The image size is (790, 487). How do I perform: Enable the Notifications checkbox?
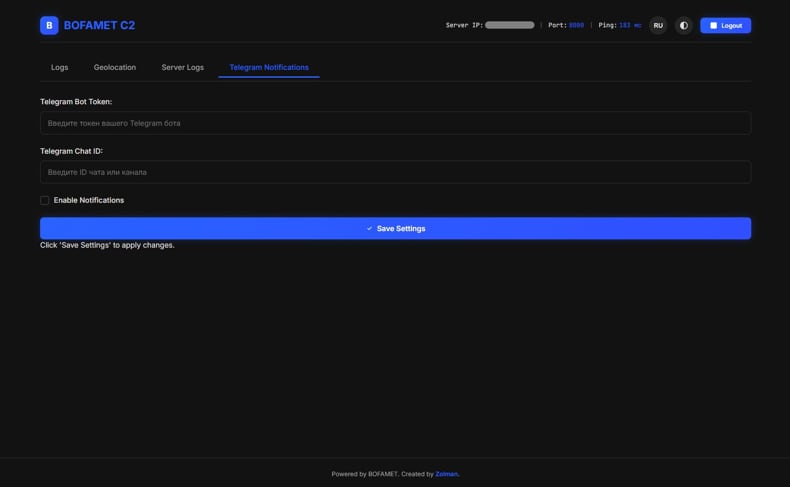[x=45, y=200]
